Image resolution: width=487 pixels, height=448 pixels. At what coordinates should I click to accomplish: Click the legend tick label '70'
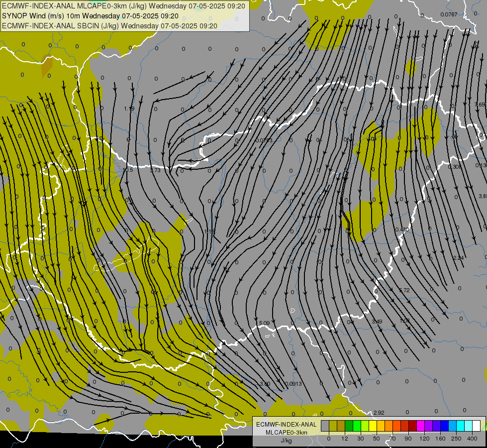392,439
